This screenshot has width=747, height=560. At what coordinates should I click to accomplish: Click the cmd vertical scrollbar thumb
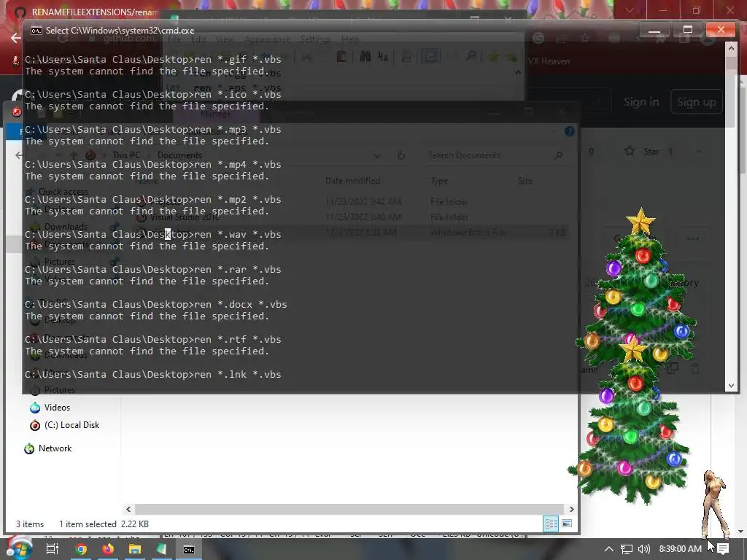731,63
